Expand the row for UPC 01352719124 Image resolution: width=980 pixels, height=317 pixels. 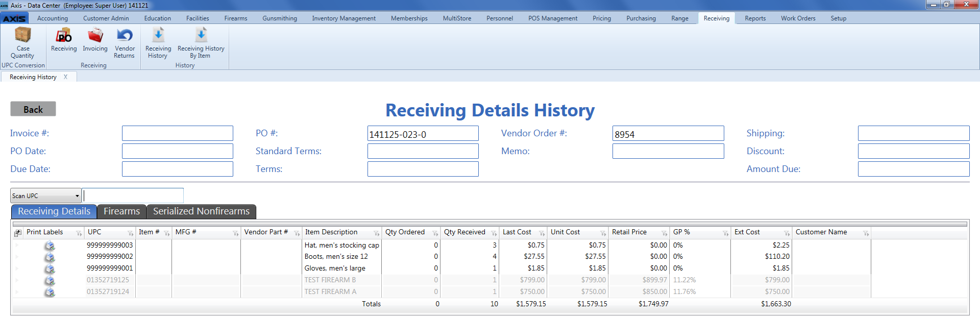click(16, 292)
